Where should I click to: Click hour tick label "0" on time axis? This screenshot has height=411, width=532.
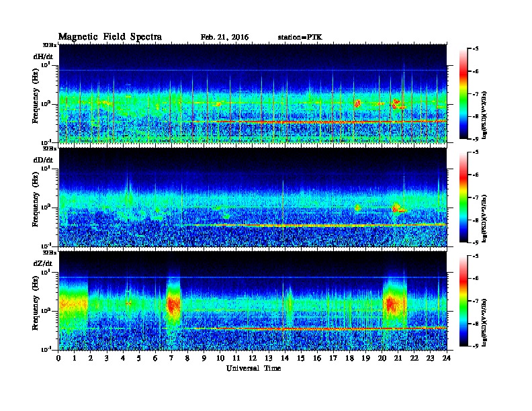tap(58, 358)
